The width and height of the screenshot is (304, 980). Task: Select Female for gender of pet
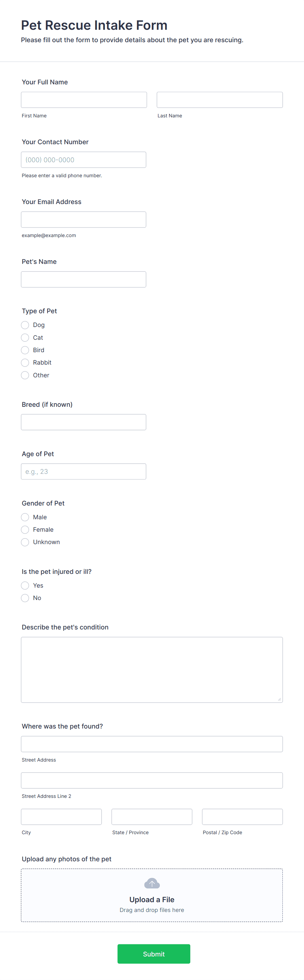[25, 529]
